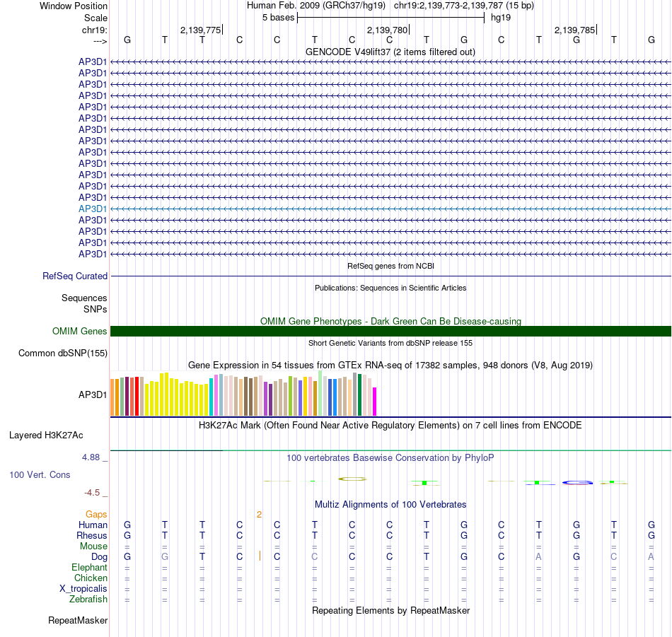Click the light-blue highlighted AP3D1 transcript label
This screenshot has height=637, width=672.
pyautogui.click(x=93, y=209)
